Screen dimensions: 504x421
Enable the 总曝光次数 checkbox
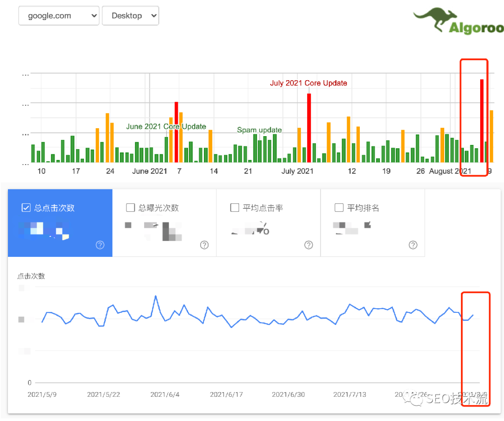click(x=130, y=207)
